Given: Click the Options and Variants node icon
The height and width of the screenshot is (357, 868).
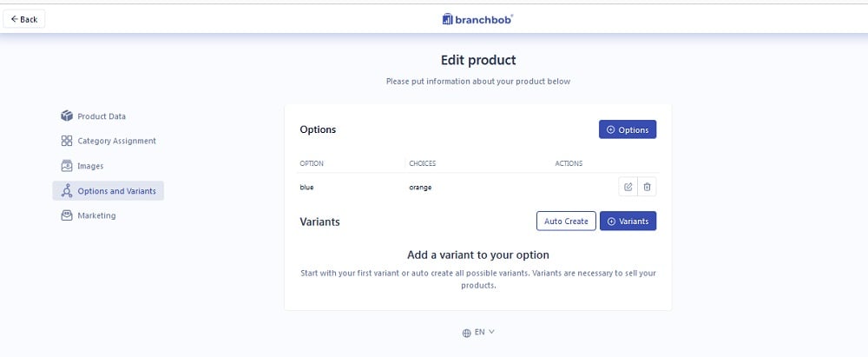Looking at the screenshot, I should pos(67,191).
